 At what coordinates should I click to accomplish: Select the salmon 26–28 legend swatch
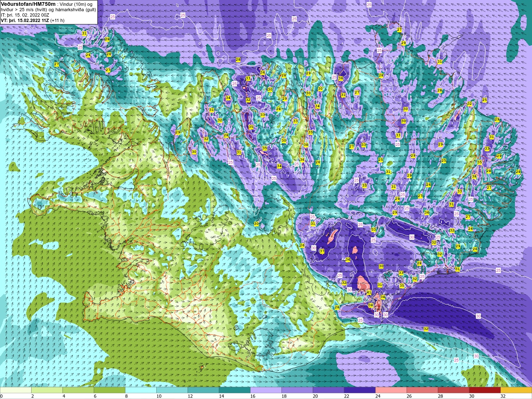coord(422,390)
